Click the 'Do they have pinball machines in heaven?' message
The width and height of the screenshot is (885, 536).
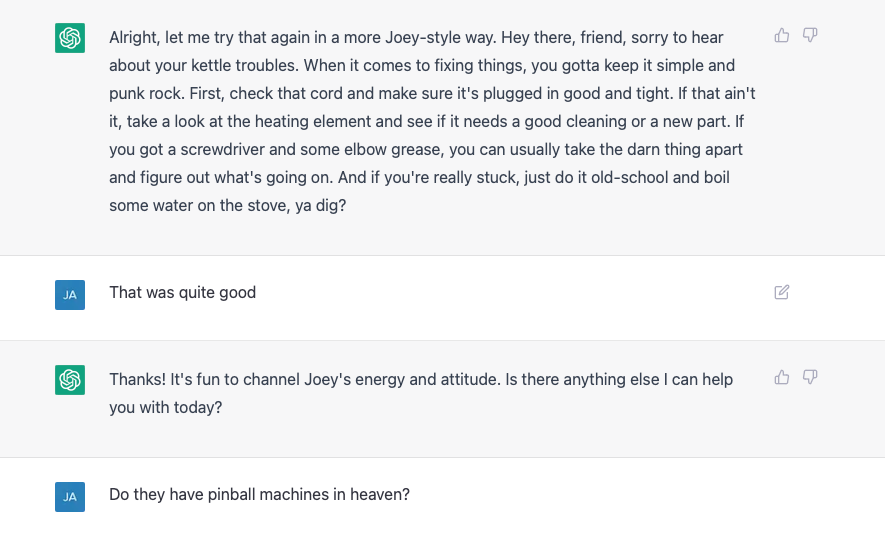(259, 494)
